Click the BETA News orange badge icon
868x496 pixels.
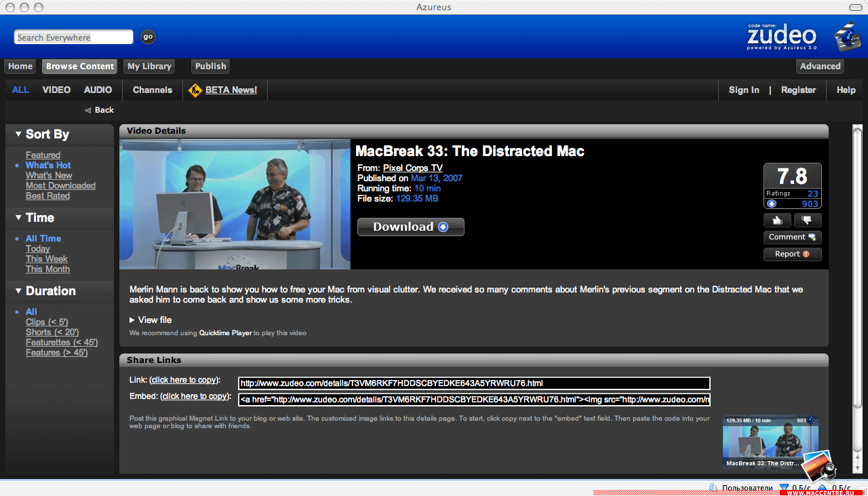[x=195, y=90]
